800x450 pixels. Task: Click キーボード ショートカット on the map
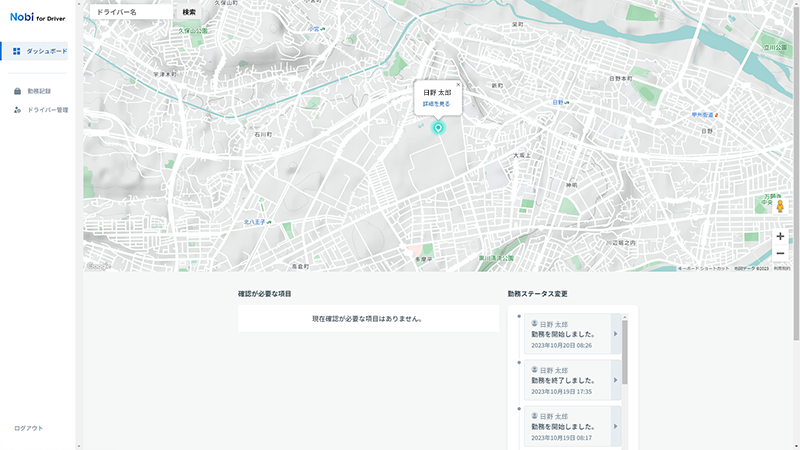click(x=703, y=269)
